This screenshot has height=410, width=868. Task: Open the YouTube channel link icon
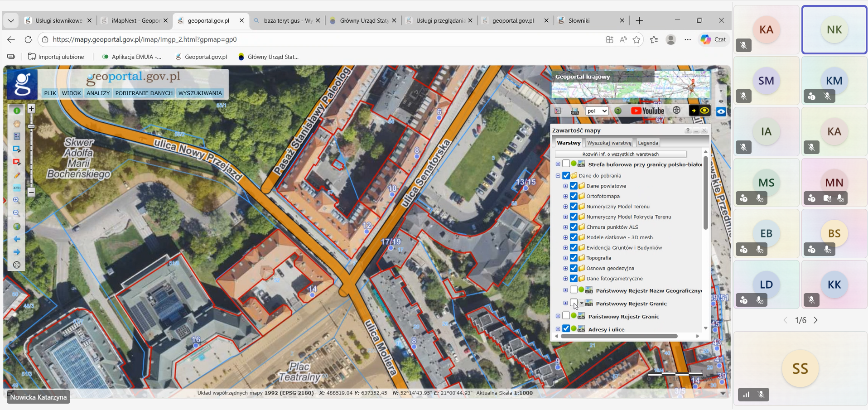coord(647,111)
